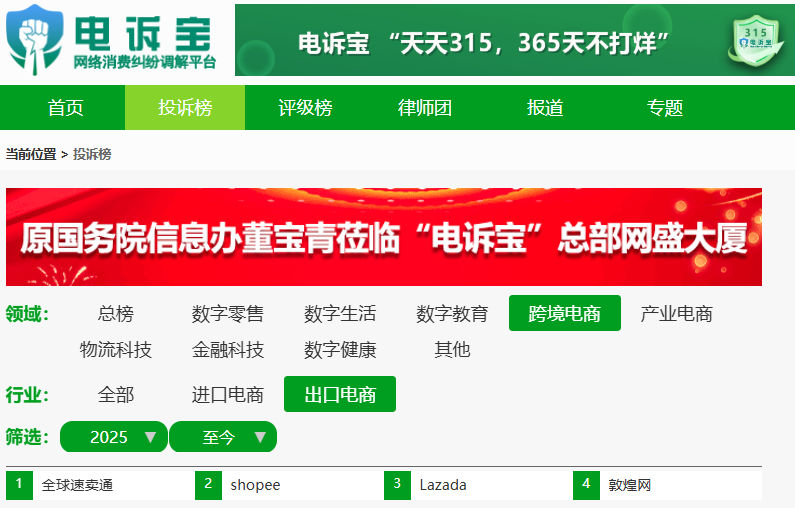Choose 出口电商 industry filter
Viewport: 795px width, 508px height.
point(340,394)
